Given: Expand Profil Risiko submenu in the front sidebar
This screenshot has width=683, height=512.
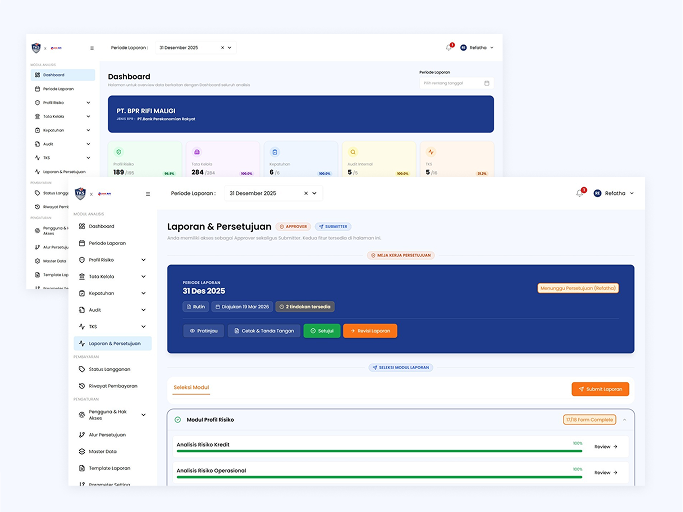Looking at the screenshot, I should point(143,260).
